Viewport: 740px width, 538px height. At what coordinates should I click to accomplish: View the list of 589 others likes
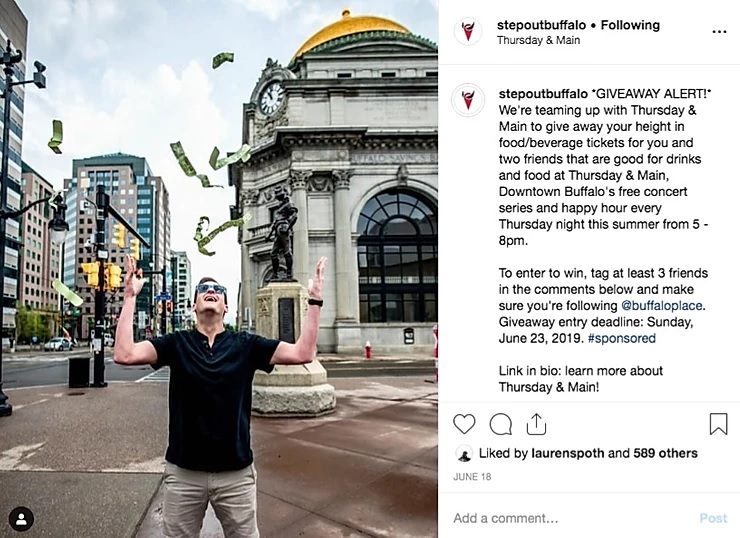pyautogui.click(x=665, y=453)
